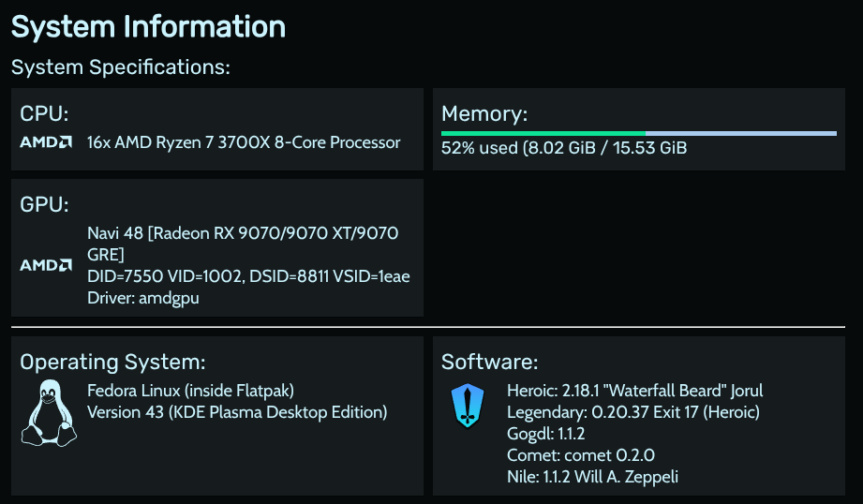The width and height of the screenshot is (863, 504).
Task: Select the 52% used memory text
Action: [564, 148]
